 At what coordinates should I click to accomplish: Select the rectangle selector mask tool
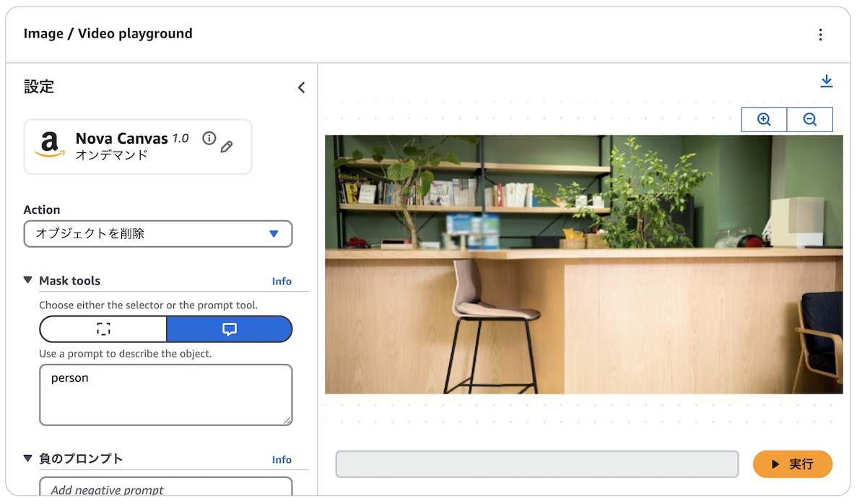[103, 329]
